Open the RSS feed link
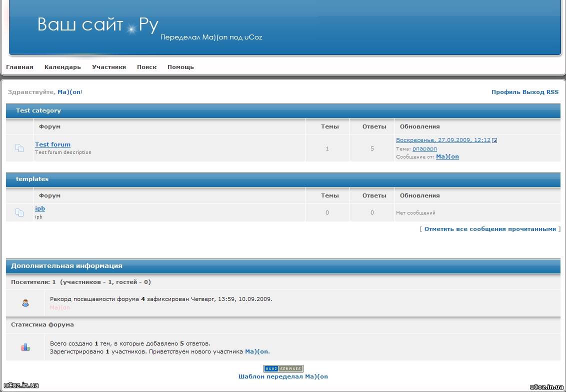The width and height of the screenshot is (566, 392). [552, 92]
